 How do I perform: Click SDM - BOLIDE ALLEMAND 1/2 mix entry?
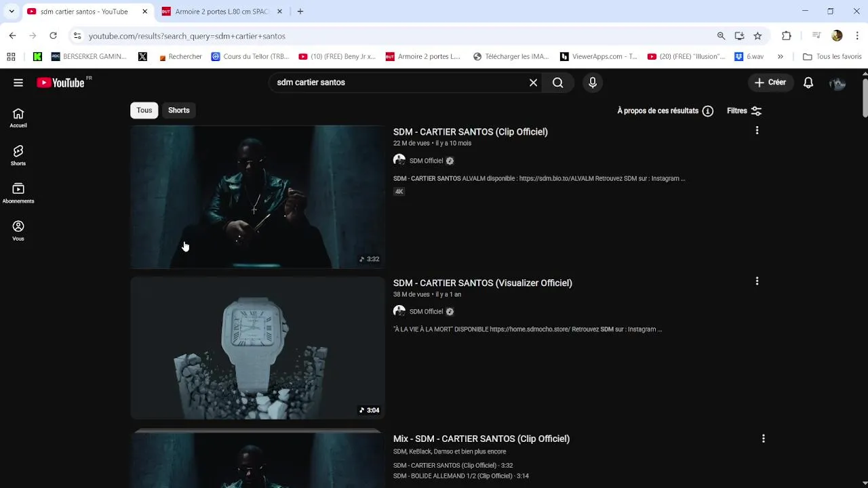(461, 476)
